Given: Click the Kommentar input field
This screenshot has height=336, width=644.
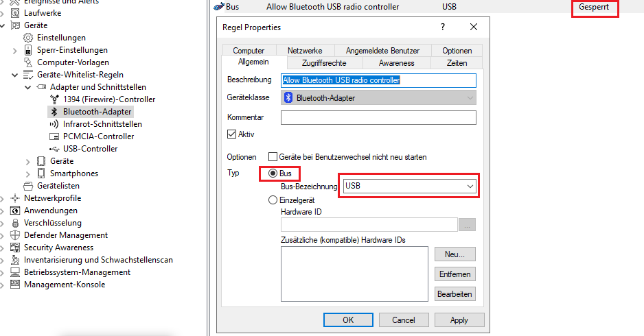Looking at the screenshot, I should coord(378,118).
